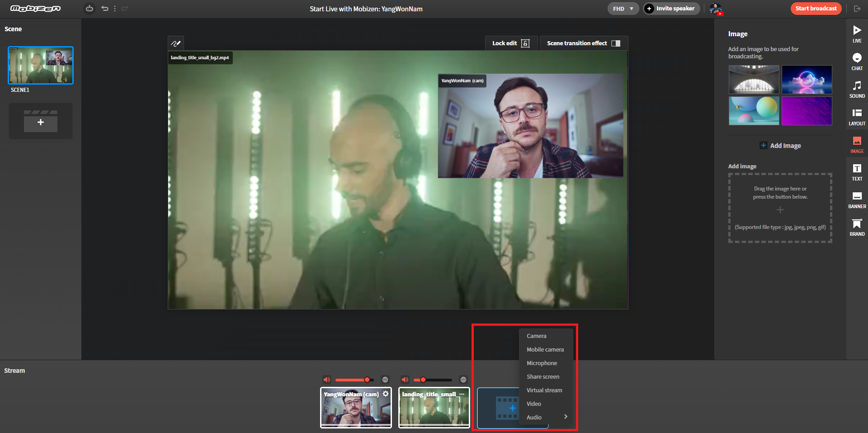
Task: Click the Invite speaker button
Action: [671, 8]
